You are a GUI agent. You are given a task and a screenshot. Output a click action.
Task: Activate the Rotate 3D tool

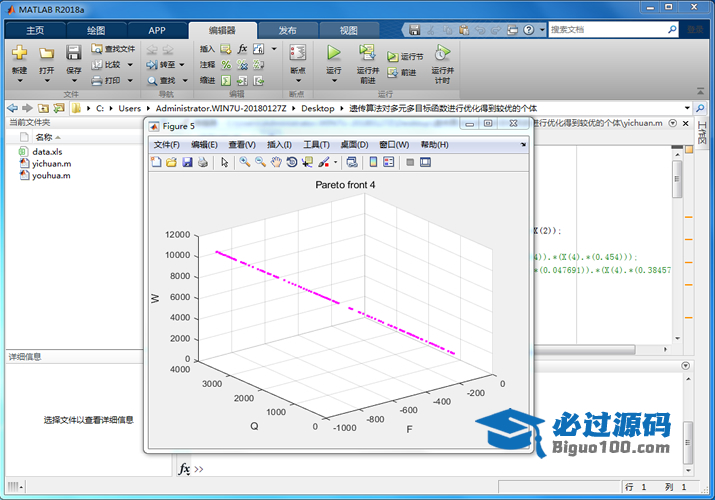tap(291, 162)
